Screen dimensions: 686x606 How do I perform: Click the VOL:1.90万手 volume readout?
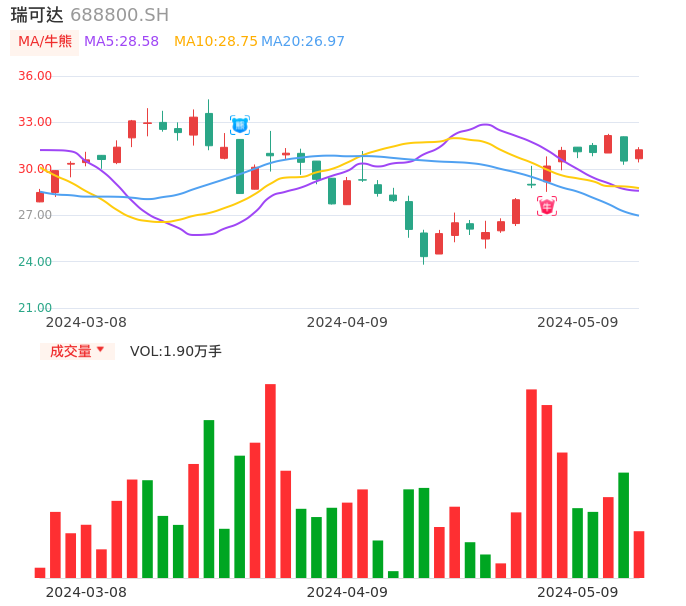176,351
